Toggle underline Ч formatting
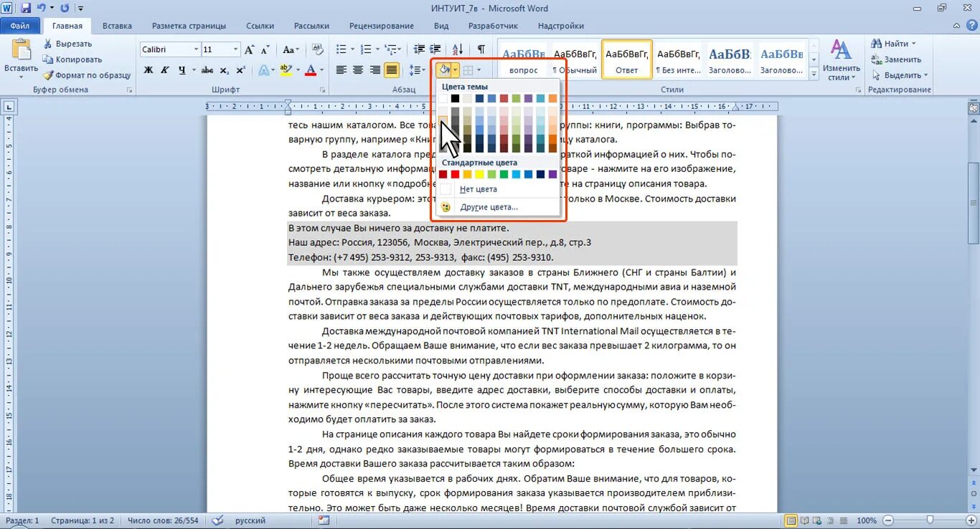 (x=182, y=70)
